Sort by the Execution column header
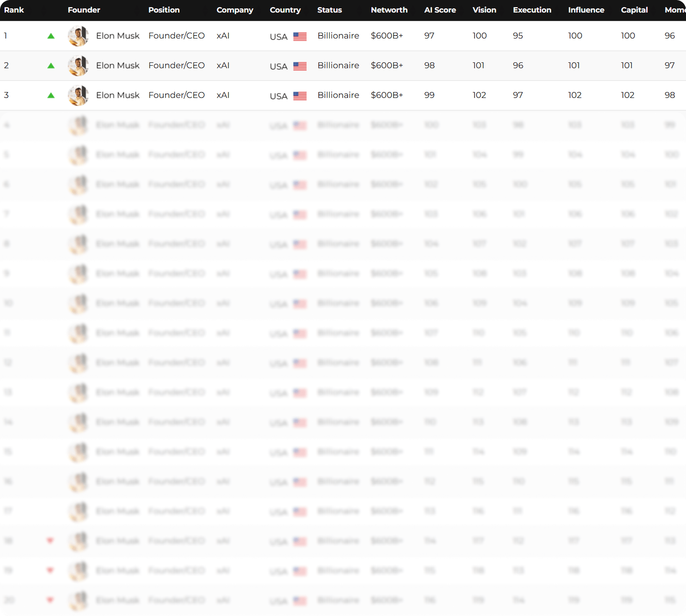The image size is (686, 616). 532,10
